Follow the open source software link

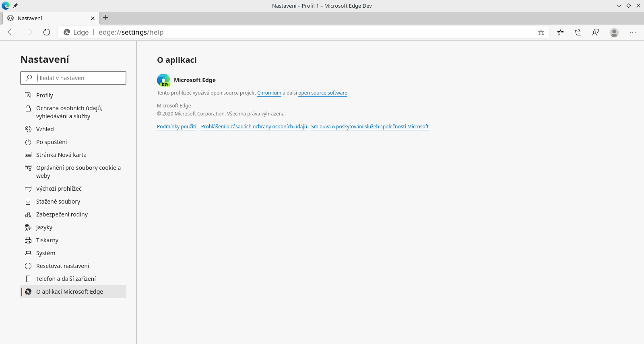click(x=323, y=93)
